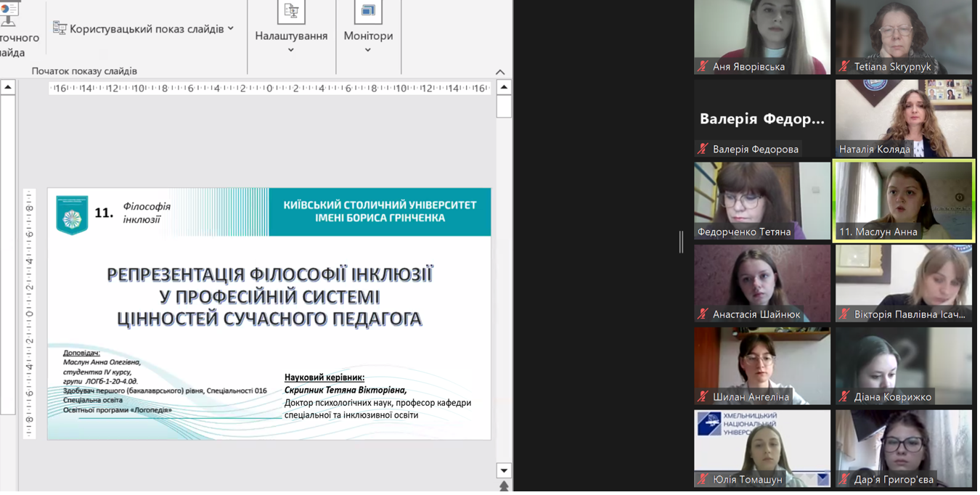This screenshot has width=980, height=495.
Task: Click muted mic icon on Валерія Федорова tile
Action: [x=703, y=150]
